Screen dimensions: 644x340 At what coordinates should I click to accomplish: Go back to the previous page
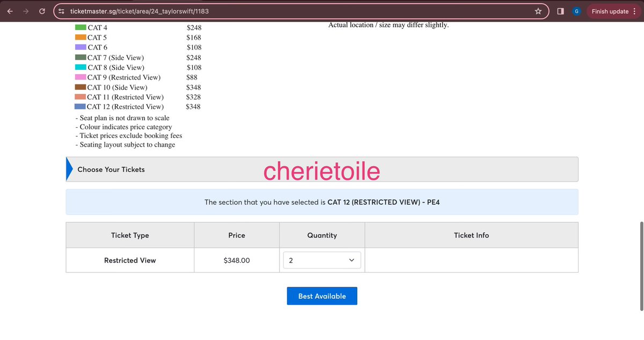tap(10, 11)
